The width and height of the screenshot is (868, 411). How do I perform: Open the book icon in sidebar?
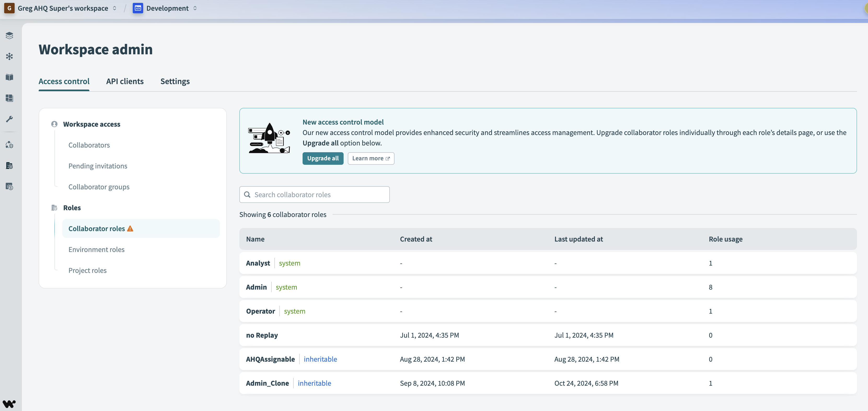click(9, 77)
